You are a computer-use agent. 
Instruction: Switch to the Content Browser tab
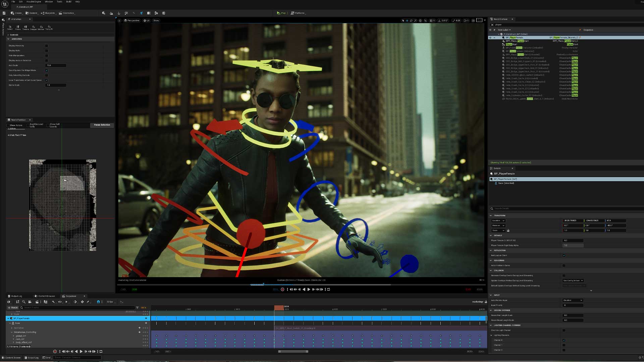45,296
